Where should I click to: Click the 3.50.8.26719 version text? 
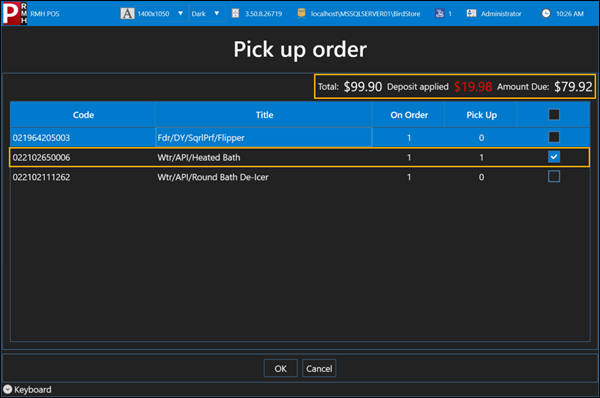coord(263,14)
